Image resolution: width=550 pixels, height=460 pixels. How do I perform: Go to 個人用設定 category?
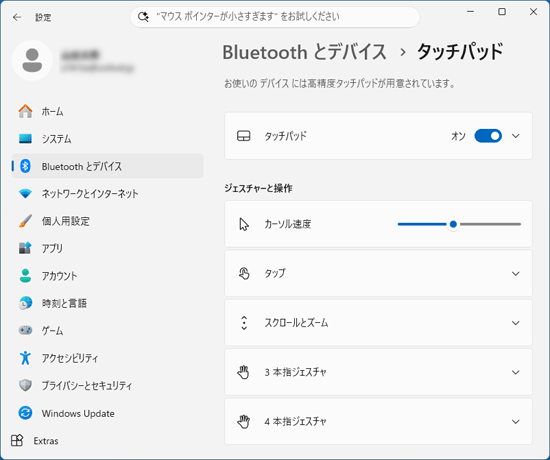(108, 221)
